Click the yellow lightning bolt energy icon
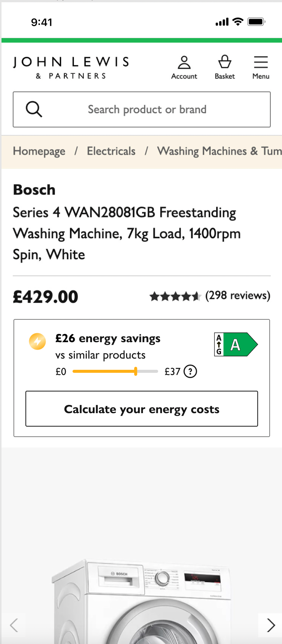Image resolution: width=282 pixels, height=644 pixels. (x=37, y=341)
